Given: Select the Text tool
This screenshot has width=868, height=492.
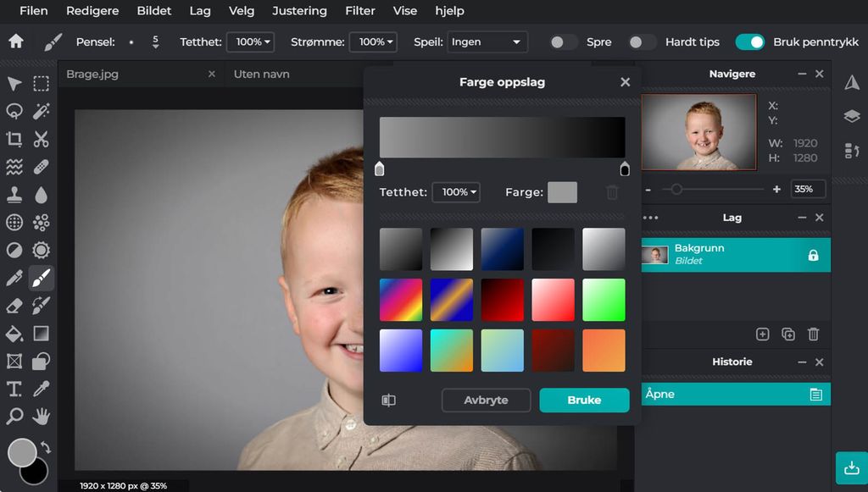Looking at the screenshot, I should [14, 389].
